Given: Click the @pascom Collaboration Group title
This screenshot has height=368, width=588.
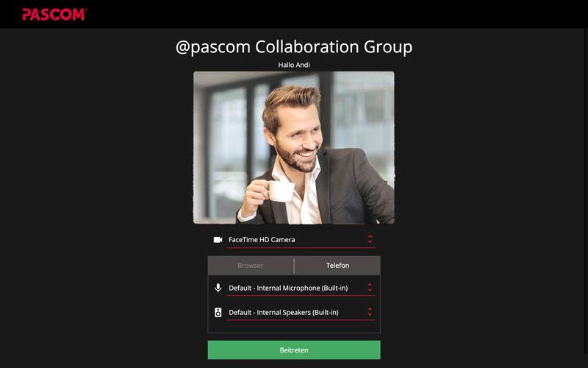Looking at the screenshot, I should click(x=294, y=47).
